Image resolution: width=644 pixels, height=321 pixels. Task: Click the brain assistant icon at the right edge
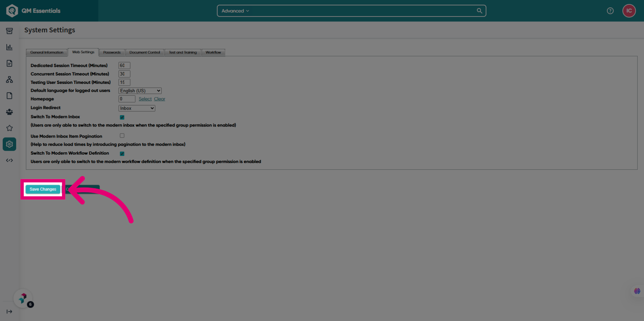coord(637,291)
